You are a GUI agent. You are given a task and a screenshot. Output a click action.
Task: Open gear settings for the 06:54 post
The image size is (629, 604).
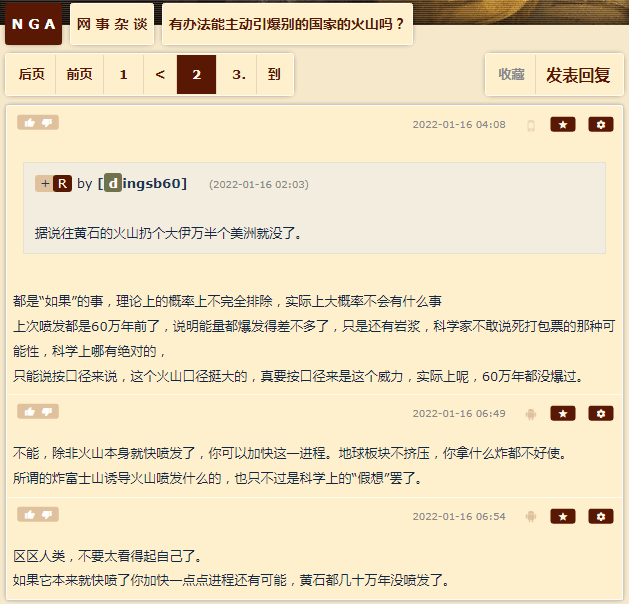601,517
